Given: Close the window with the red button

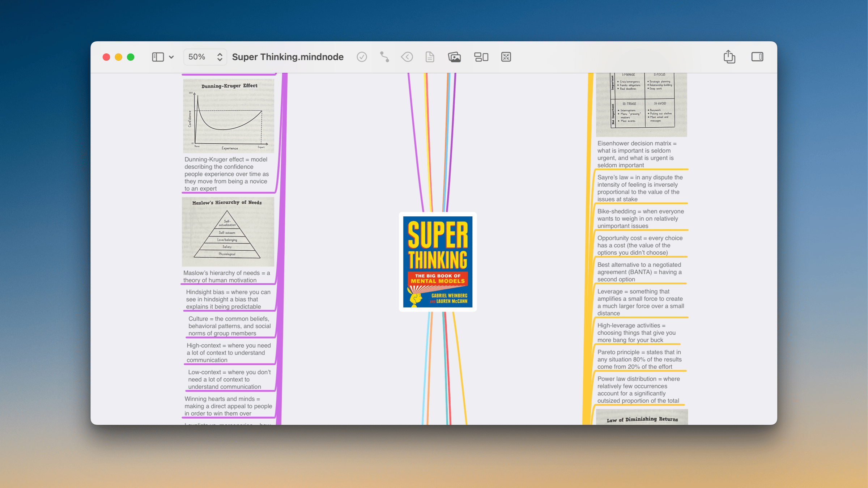Looking at the screenshot, I should pos(106,57).
